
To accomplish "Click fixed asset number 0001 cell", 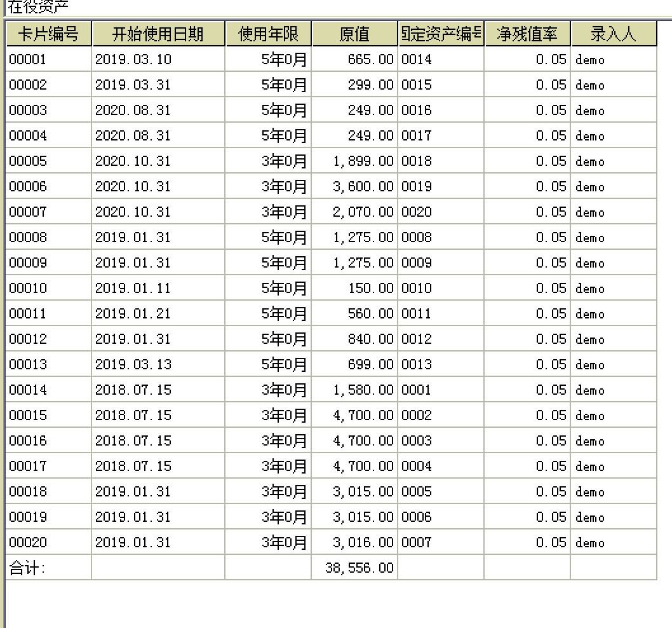I will point(441,390).
